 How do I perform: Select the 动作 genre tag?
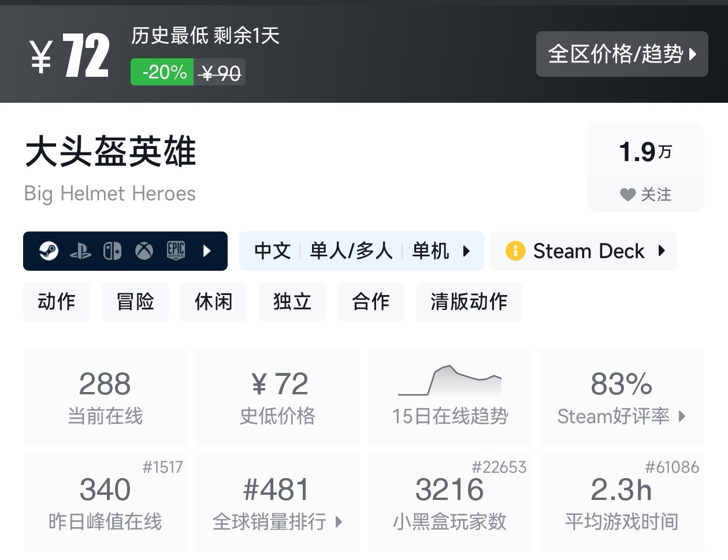[57, 302]
